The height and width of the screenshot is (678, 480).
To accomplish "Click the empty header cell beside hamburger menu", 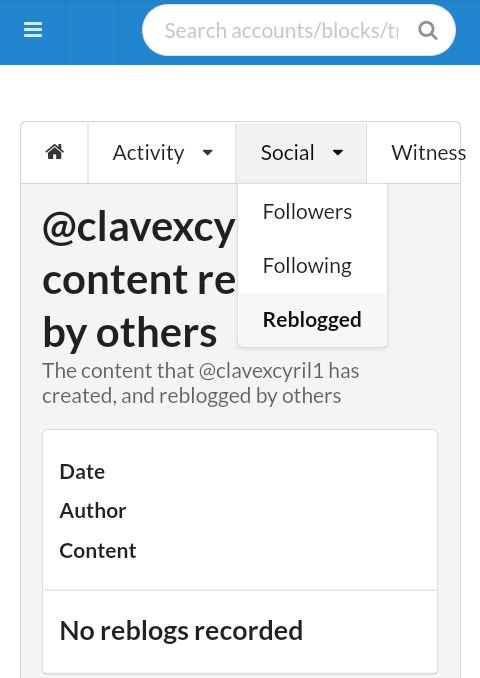I will [x=92, y=32].
